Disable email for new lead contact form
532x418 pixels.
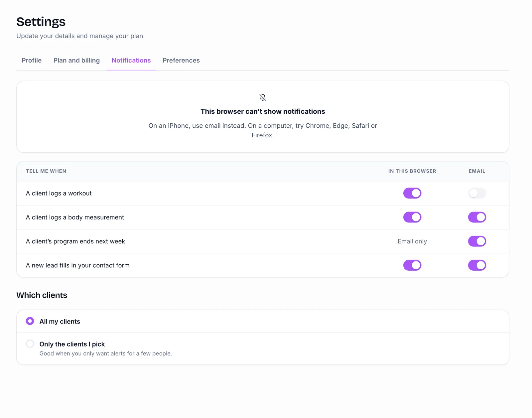tap(477, 265)
